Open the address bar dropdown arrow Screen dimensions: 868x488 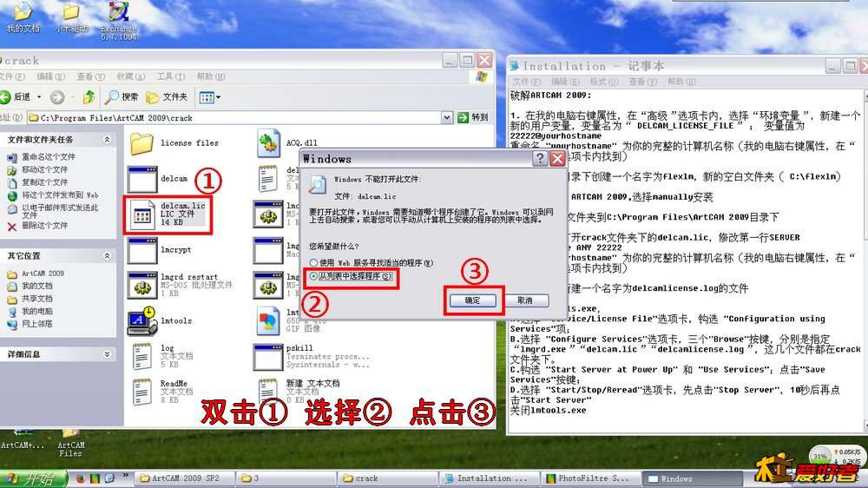(x=447, y=117)
